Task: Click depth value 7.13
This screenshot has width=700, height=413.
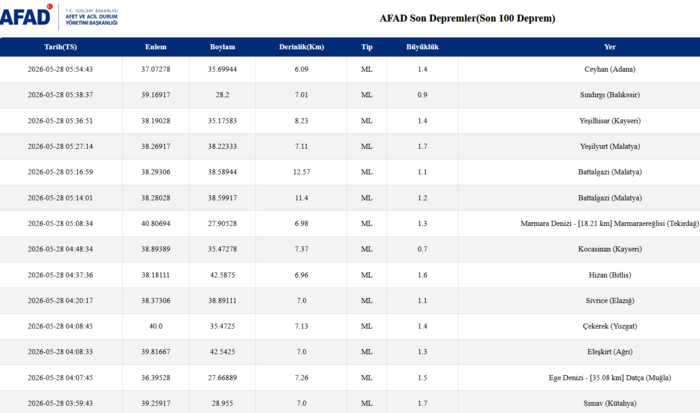Action: 301,326
